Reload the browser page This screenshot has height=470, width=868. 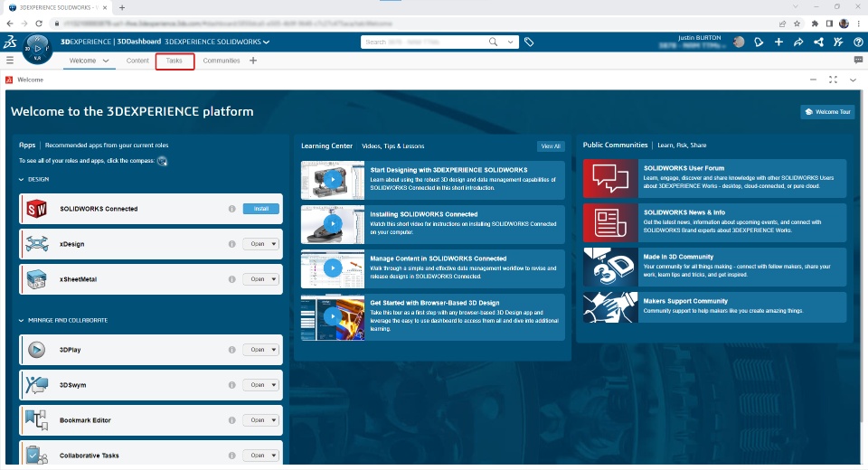pos(39,23)
